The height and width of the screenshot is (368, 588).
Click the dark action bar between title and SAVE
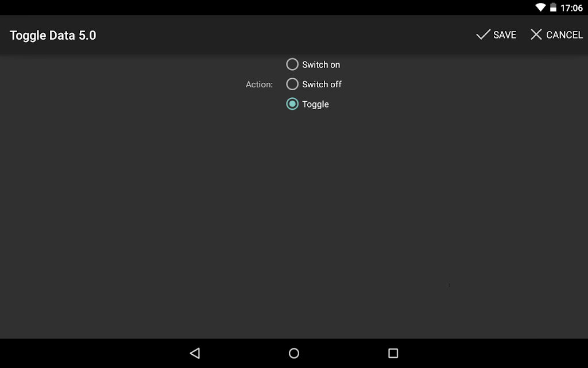tap(285, 35)
